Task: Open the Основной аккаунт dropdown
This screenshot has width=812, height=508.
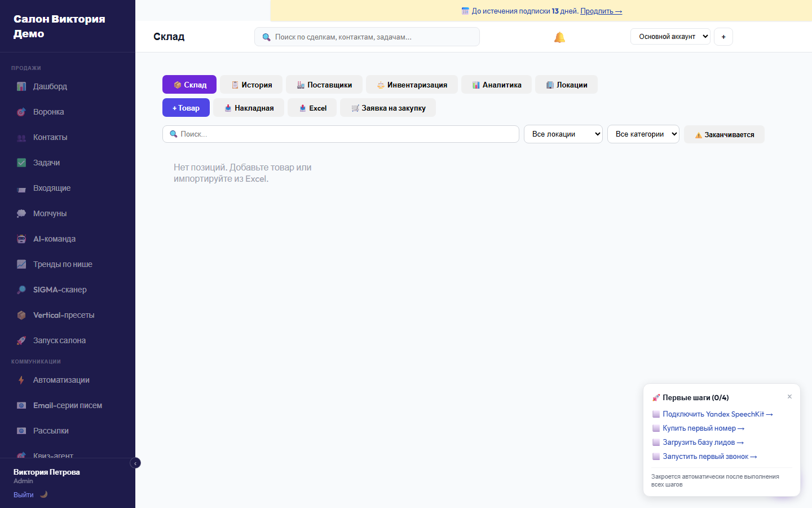Action: pos(670,37)
